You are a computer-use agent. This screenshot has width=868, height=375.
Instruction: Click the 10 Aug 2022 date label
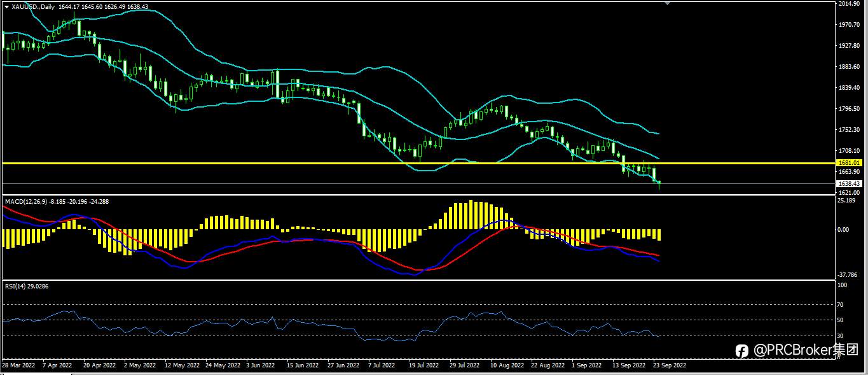click(507, 366)
